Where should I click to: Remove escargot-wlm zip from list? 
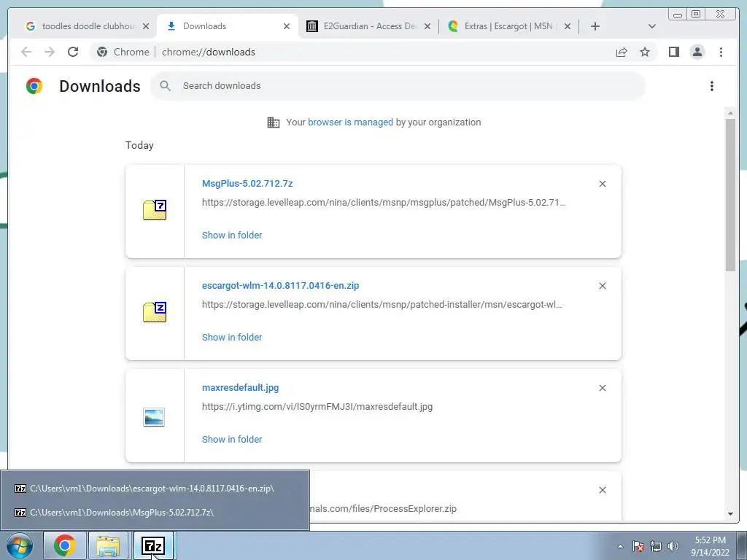click(602, 286)
